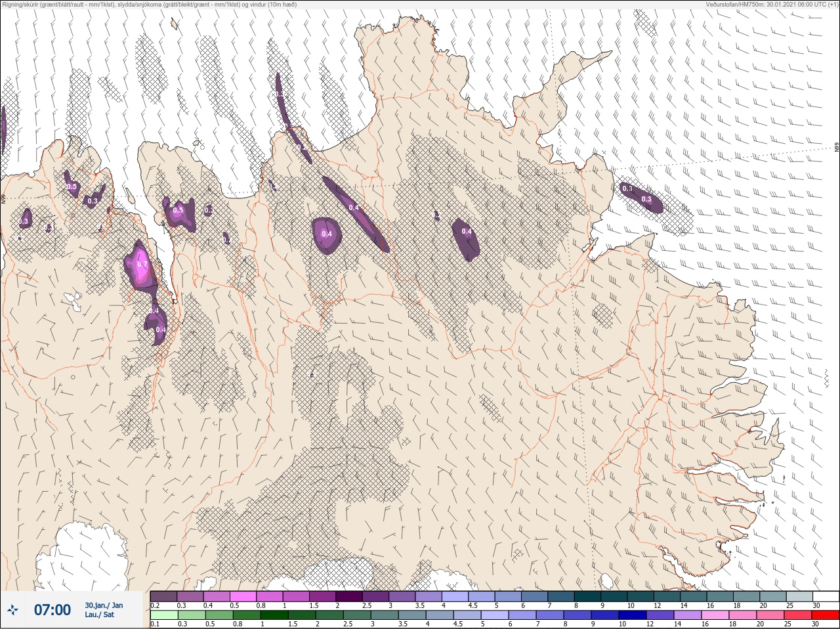Screen dimensions: 840x629
Task: Select the dark green swatch labeled 1 in lower legend
Action: [274, 615]
